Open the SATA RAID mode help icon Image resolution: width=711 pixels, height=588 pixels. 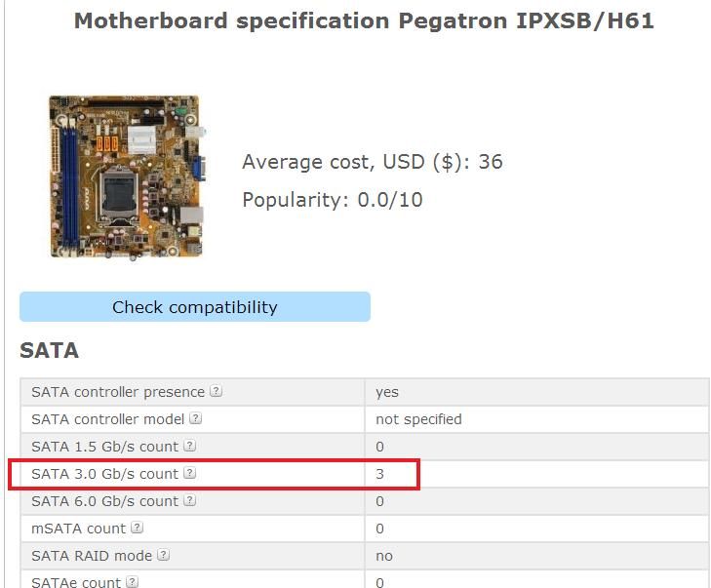coord(164,556)
